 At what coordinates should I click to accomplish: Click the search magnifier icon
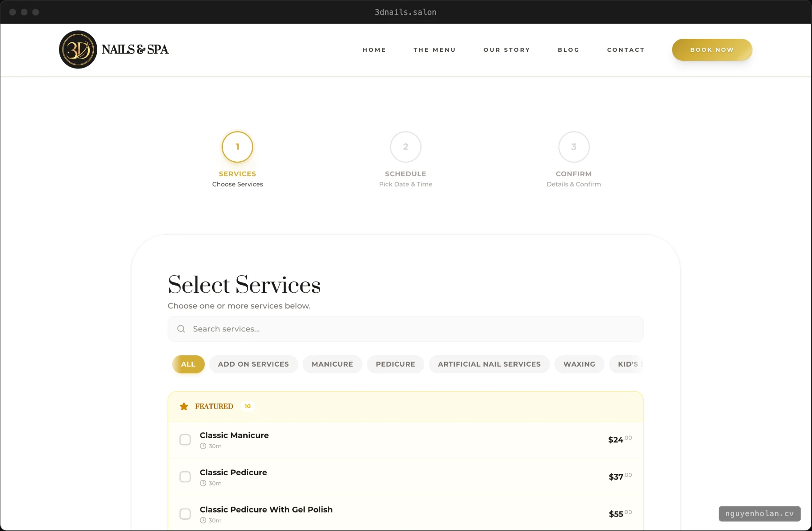point(181,329)
